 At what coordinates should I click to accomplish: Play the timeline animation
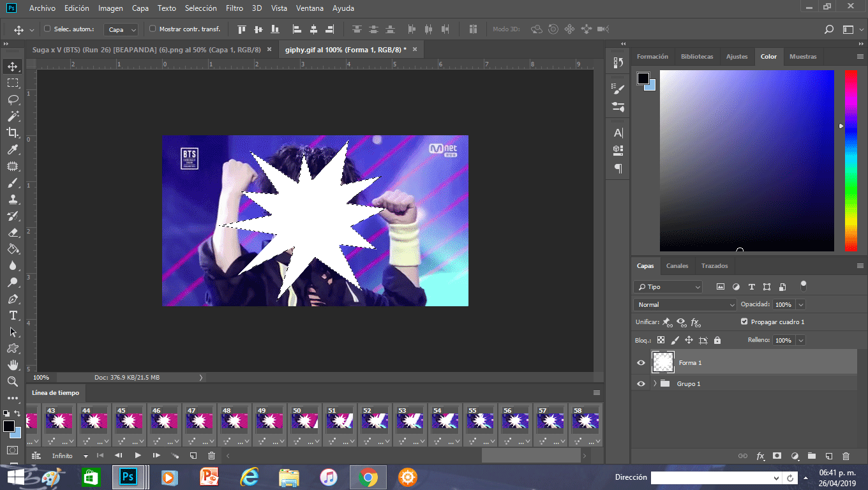(x=138, y=456)
